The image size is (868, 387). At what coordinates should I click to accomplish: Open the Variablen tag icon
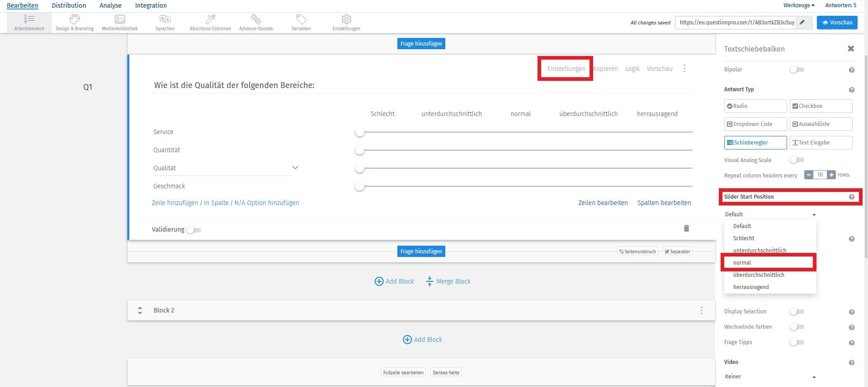pyautogui.click(x=301, y=19)
